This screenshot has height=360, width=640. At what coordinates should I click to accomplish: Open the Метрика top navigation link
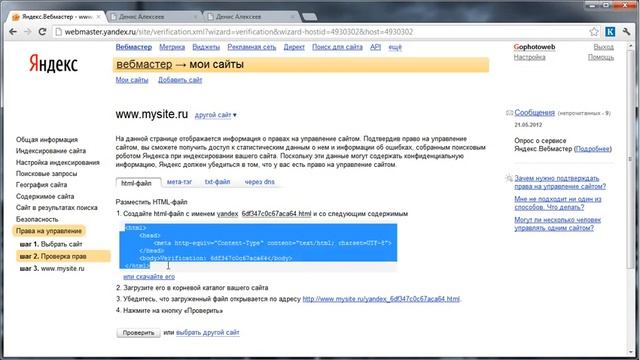[172, 47]
